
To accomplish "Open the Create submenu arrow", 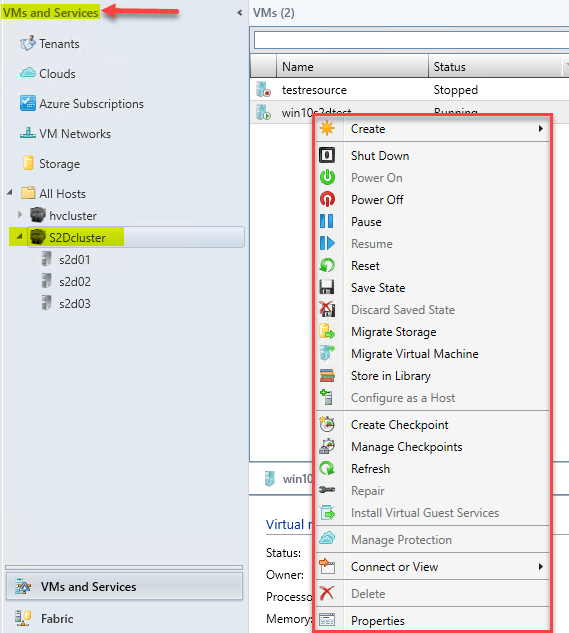I will [540, 128].
